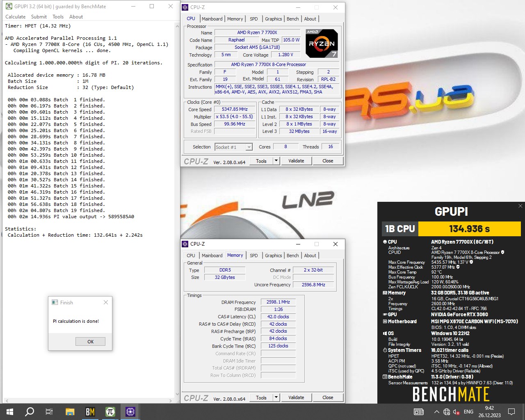Image resolution: width=525 pixels, height=420 pixels.
Task: Click Close button in top CPU-Z window
Action: 328,161
